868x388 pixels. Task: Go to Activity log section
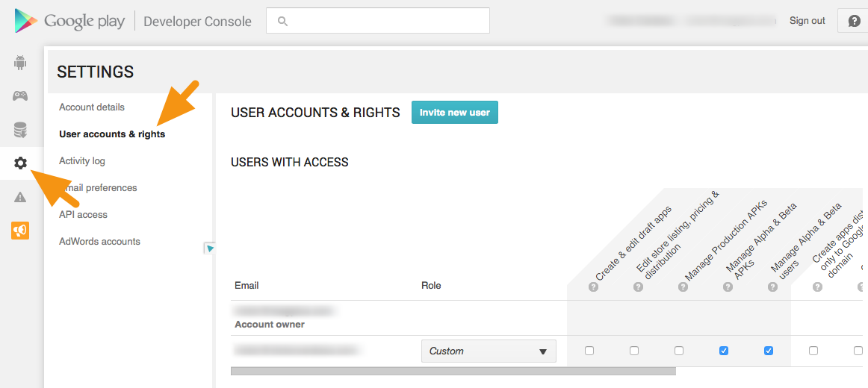coord(82,161)
